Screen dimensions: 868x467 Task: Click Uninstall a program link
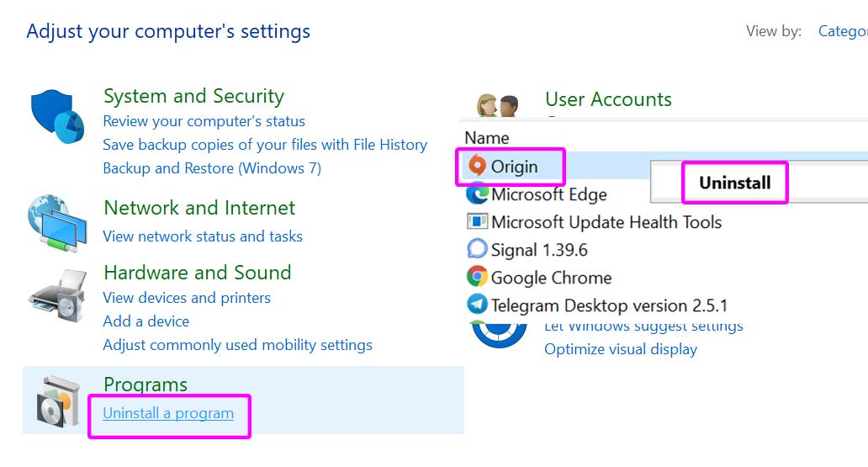click(x=168, y=413)
